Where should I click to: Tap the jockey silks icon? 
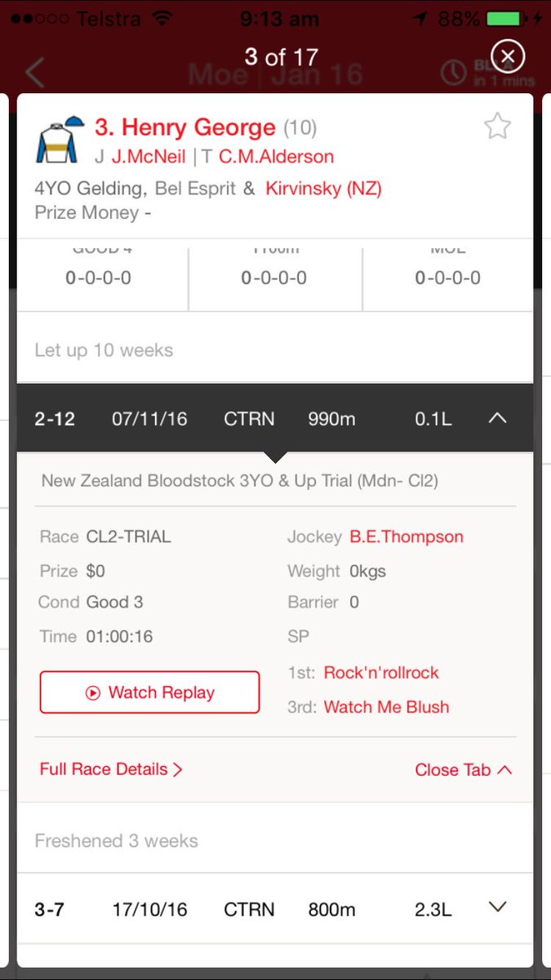point(60,139)
